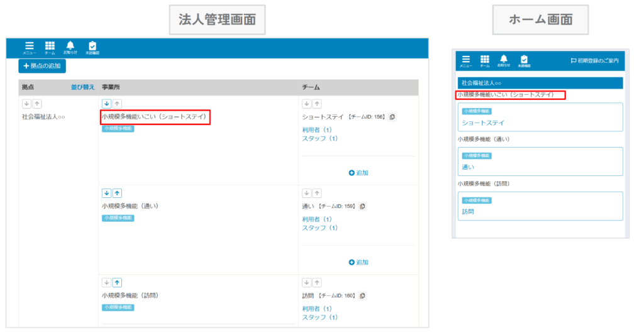Move ショートステイ team down
The width and height of the screenshot is (644, 335).
coord(306,104)
